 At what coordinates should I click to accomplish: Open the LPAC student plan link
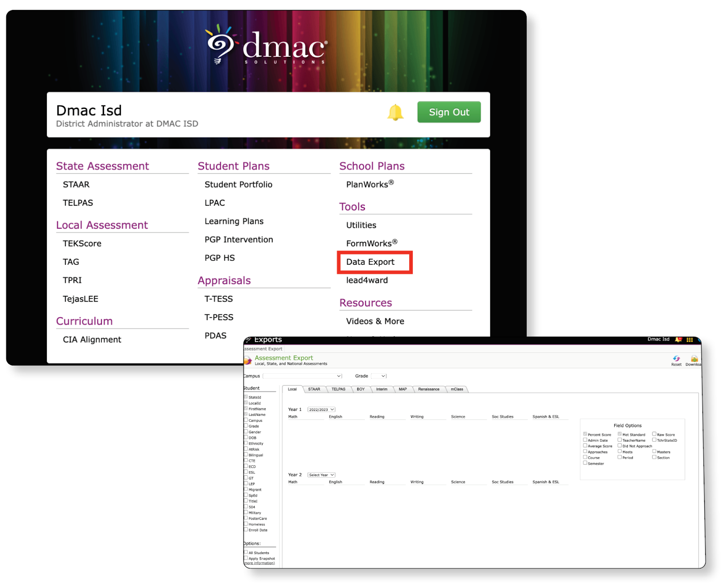[x=215, y=203]
